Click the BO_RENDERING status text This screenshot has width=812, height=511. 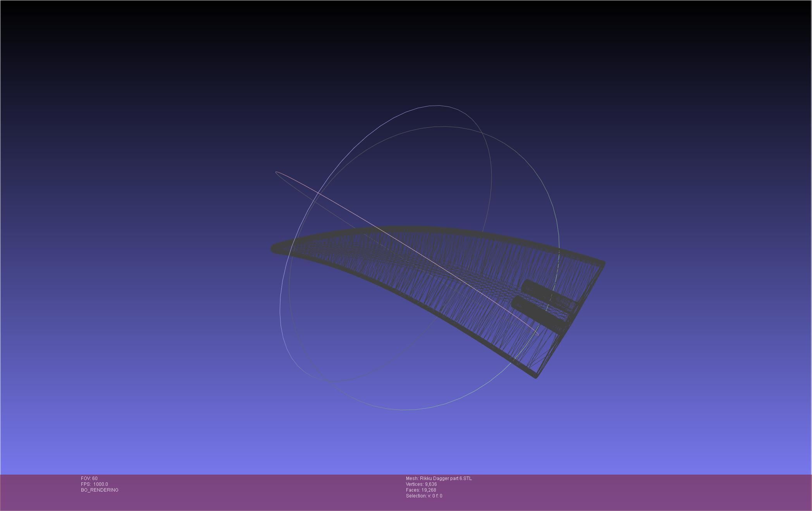(100, 490)
